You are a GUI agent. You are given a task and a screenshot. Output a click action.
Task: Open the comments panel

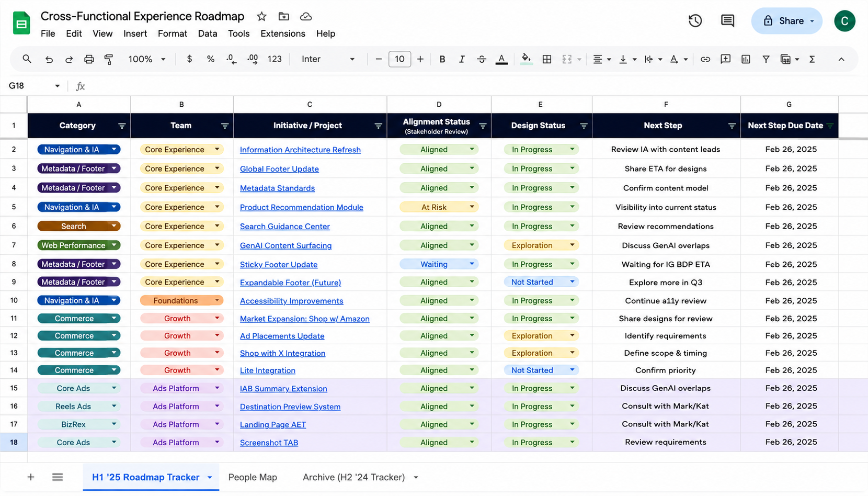tap(727, 21)
